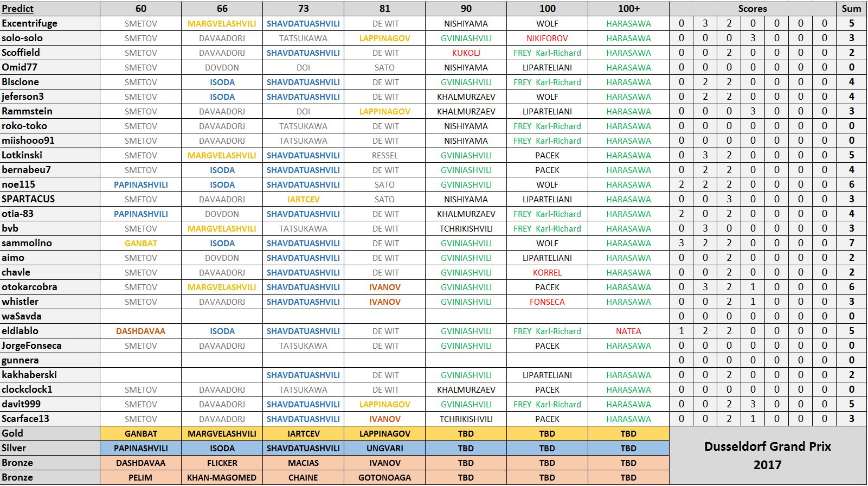Select the solo-solo name cell
The height and width of the screenshot is (486, 868).
(50, 38)
